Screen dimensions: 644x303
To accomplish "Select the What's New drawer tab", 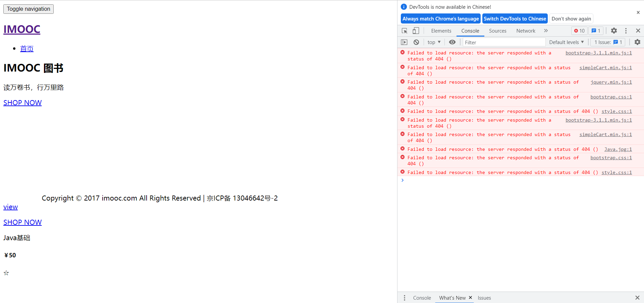I will [x=452, y=298].
